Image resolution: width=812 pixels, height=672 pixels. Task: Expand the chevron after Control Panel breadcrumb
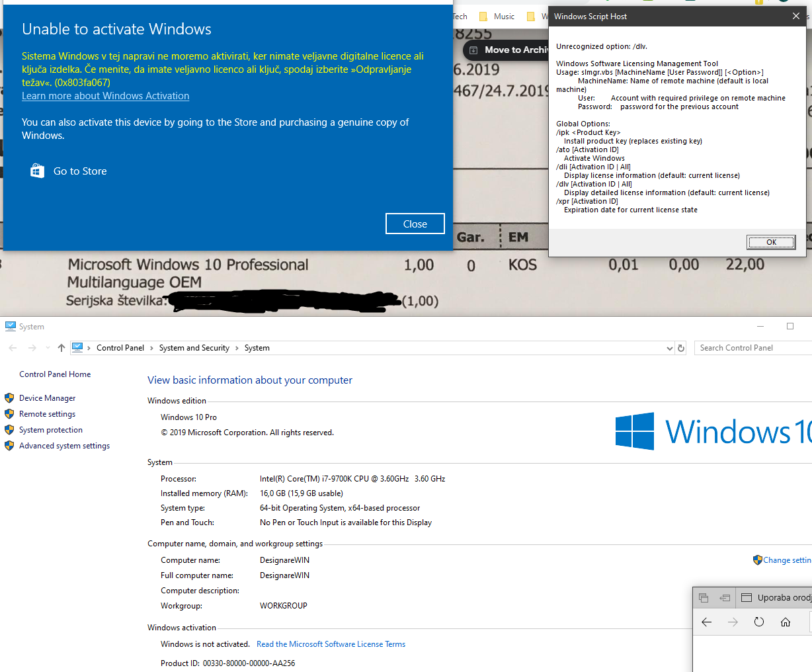[x=151, y=348]
